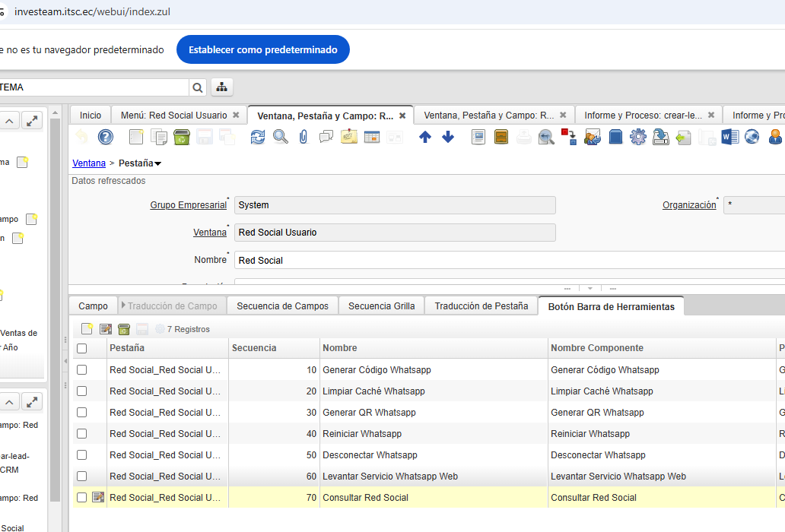Switch to the Secuencia de Campos tab

click(x=282, y=306)
